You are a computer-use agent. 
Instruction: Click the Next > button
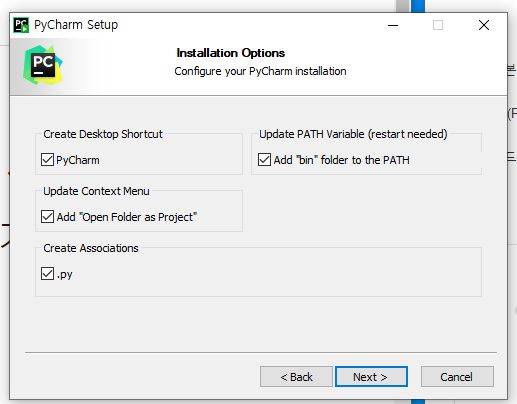(371, 377)
